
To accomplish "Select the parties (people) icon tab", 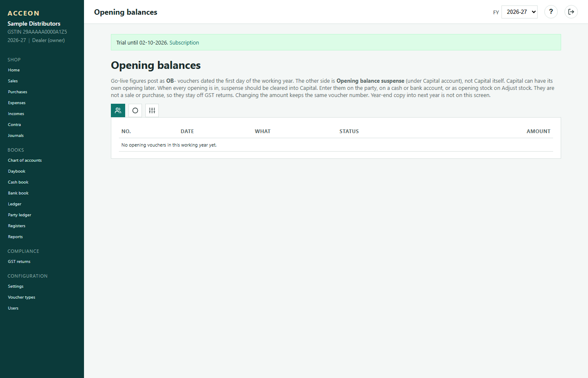I will point(118,110).
